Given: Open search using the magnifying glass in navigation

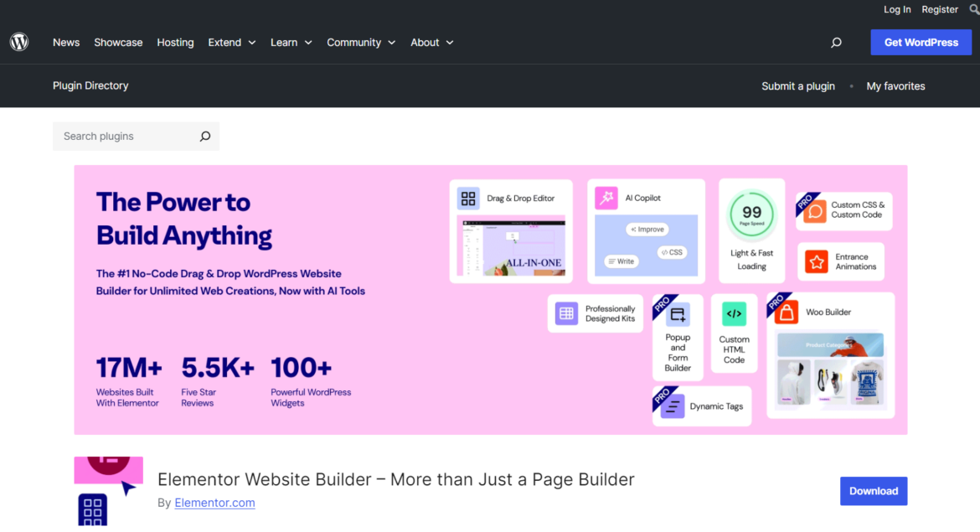Looking at the screenshot, I should (x=836, y=42).
